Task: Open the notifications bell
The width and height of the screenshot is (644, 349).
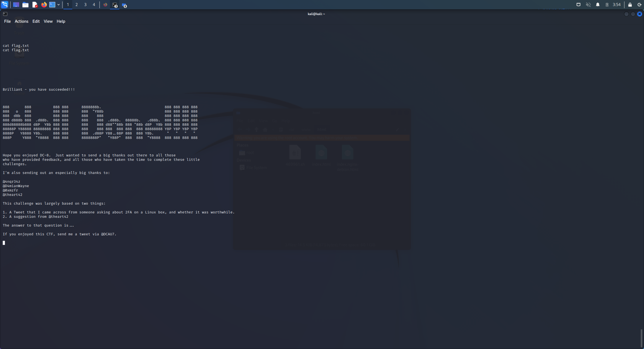Action: (598, 5)
